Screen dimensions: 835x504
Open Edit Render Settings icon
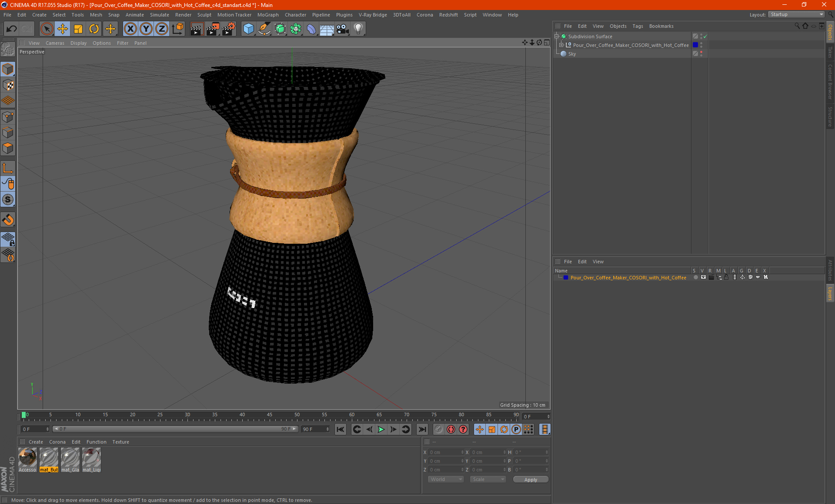pyautogui.click(x=229, y=29)
